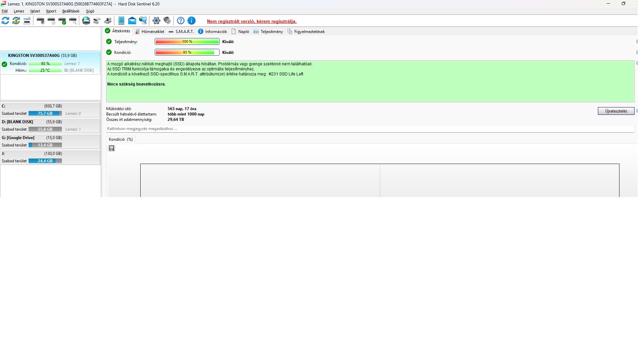Viewport: 644px width, 362px height.
Task: Open the Napló tab
Action: point(240,32)
